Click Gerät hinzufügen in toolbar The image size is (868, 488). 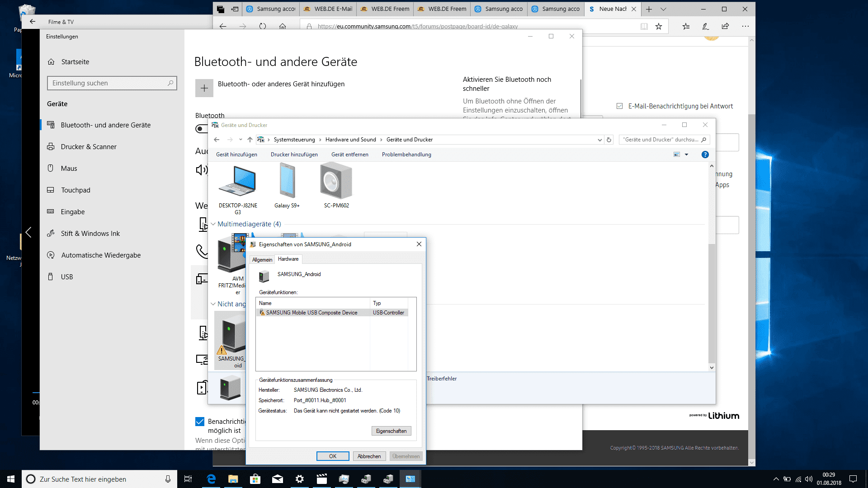coord(236,155)
